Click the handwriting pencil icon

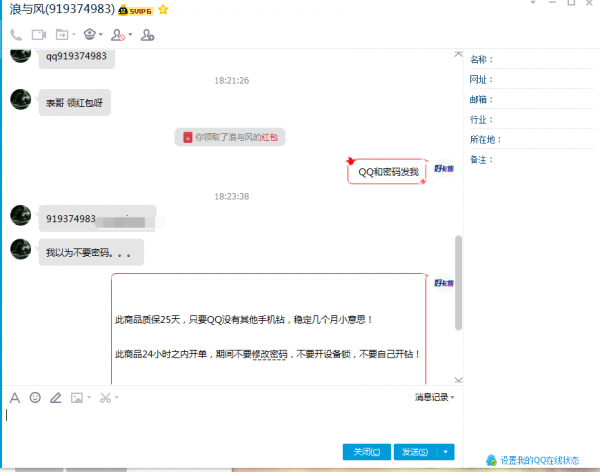click(x=56, y=398)
